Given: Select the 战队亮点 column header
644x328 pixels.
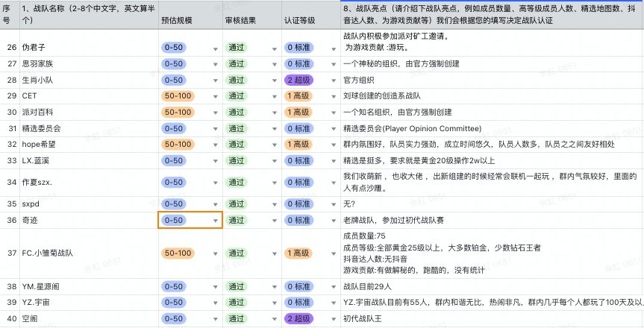Looking at the screenshot, I should 492,15.
